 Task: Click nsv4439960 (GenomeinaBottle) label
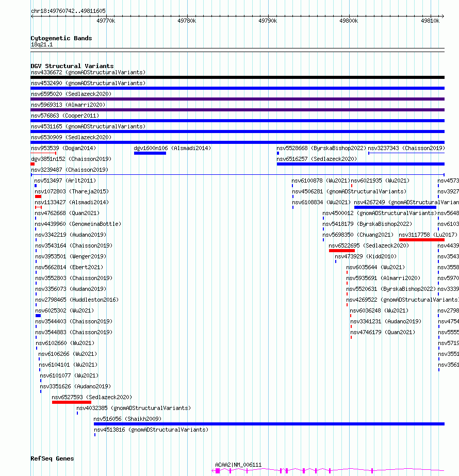(78, 224)
